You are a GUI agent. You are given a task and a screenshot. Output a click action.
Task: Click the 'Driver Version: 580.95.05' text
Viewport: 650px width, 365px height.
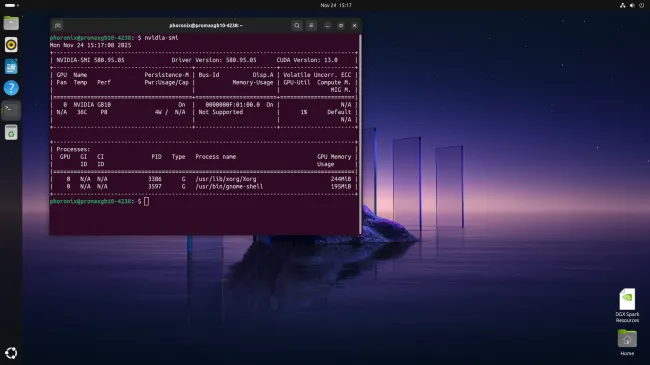coord(214,60)
